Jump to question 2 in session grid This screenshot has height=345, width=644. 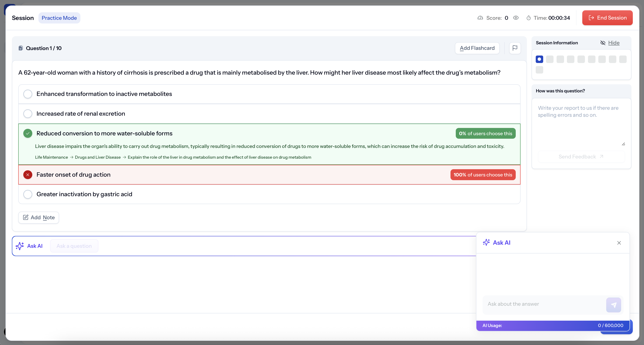[550, 59]
